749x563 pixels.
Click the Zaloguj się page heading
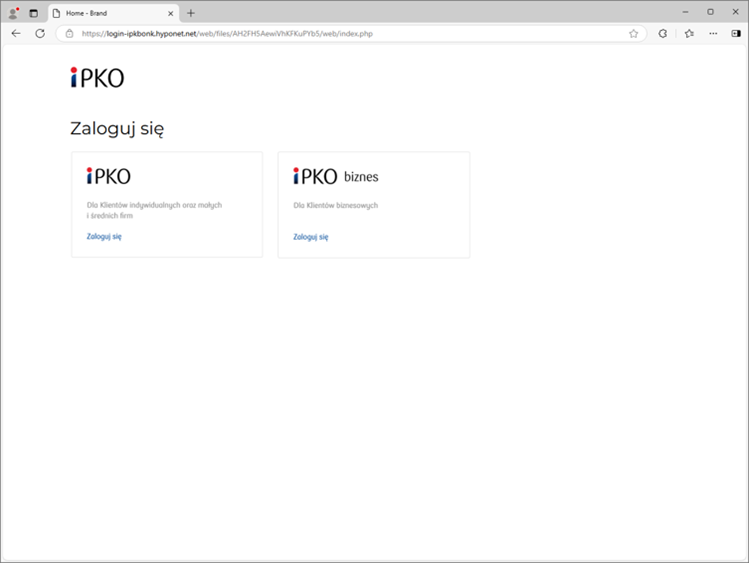tap(117, 128)
